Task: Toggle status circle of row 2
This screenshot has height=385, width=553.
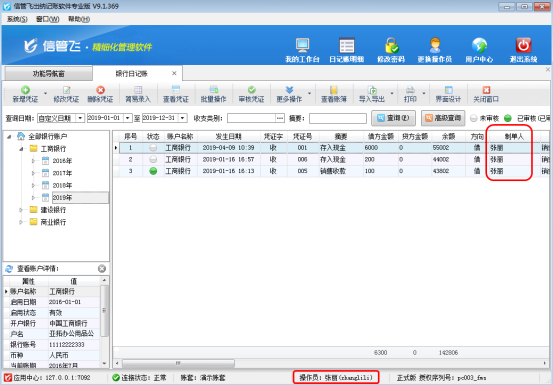Action: [x=153, y=159]
